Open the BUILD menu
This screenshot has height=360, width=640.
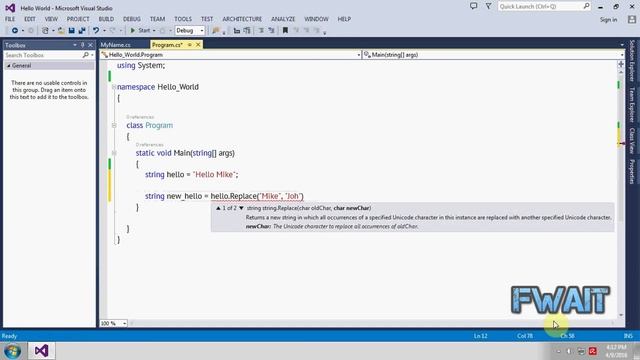(x=106, y=19)
